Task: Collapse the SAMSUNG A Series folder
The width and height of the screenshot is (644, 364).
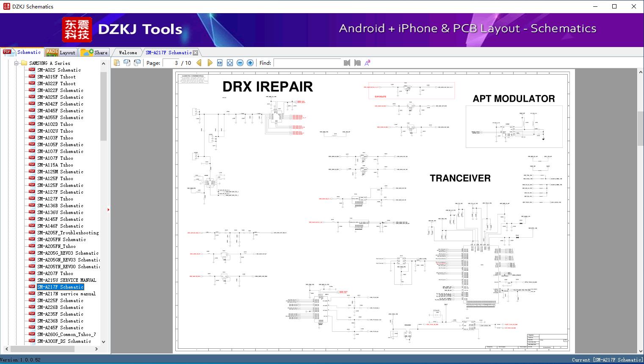Action: click(x=17, y=63)
